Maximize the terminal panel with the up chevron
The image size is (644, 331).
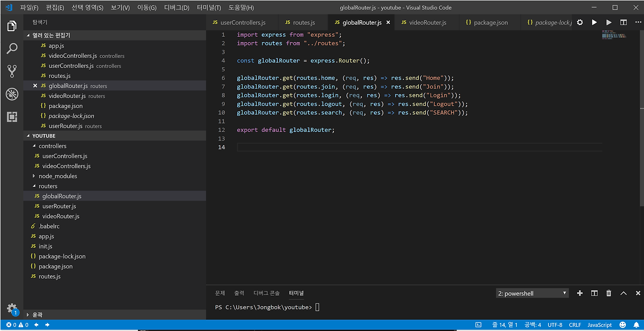[x=623, y=293]
